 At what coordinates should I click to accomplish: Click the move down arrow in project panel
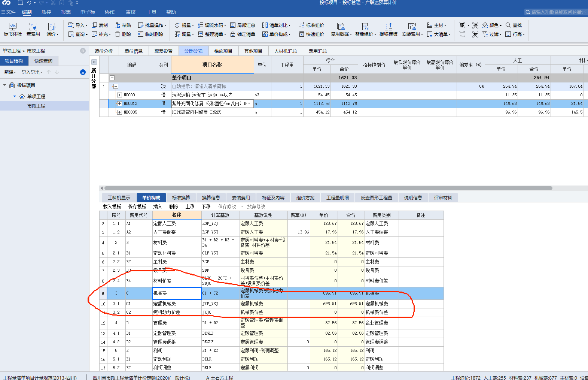point(57,72)
